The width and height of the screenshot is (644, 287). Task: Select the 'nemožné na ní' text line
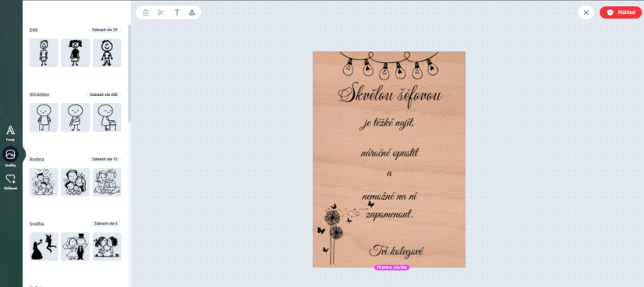pos(389,197)
